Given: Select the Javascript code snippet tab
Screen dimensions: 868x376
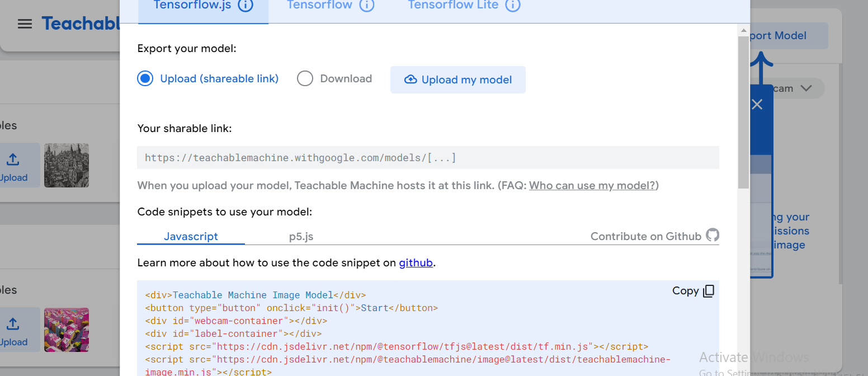Looking at the screenshot, I should click(x=191, y=236).
